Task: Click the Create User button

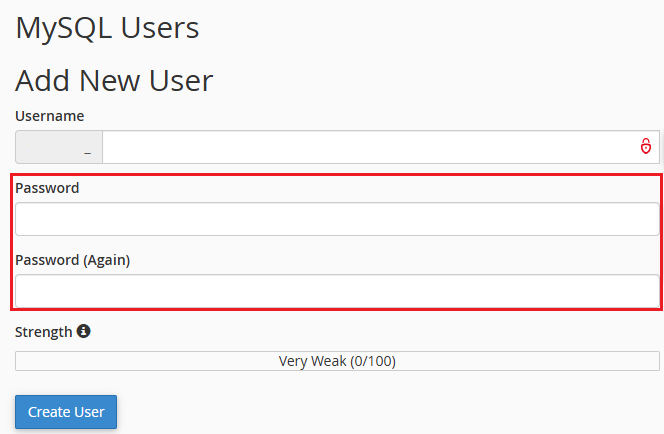Action: point(66,412)
